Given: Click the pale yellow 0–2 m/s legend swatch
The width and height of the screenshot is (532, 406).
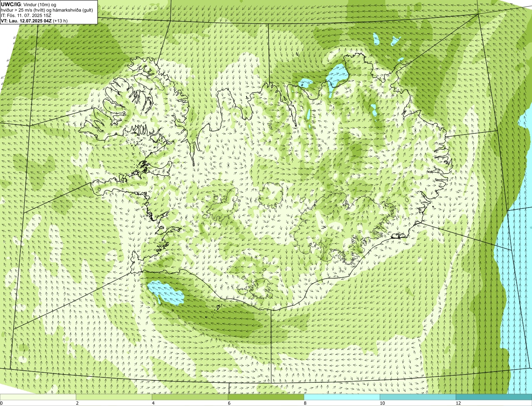Looking at the screenshot, I should point(38,397).
